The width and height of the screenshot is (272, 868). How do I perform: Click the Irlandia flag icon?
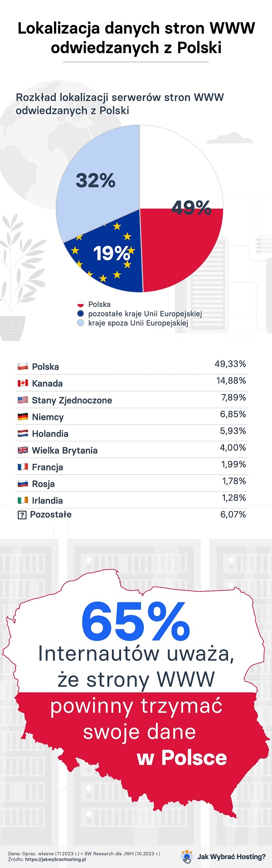23,500
